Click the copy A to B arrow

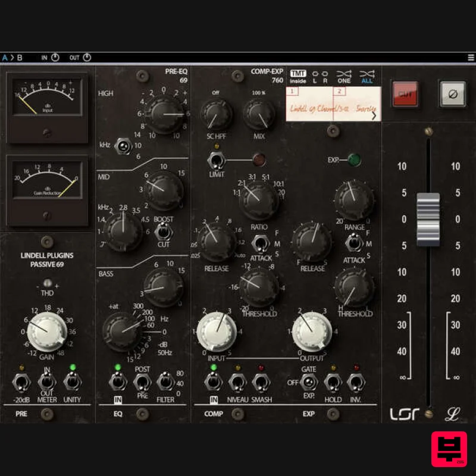coord(12,57)
